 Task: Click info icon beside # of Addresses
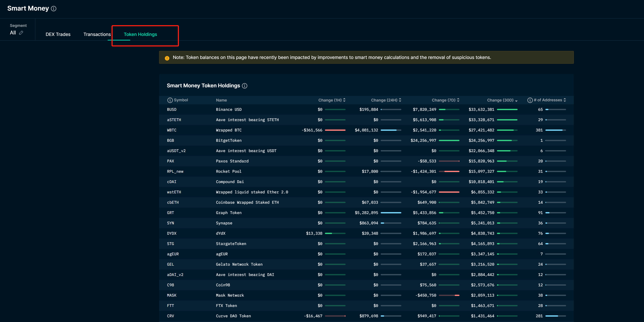[530, 100]
